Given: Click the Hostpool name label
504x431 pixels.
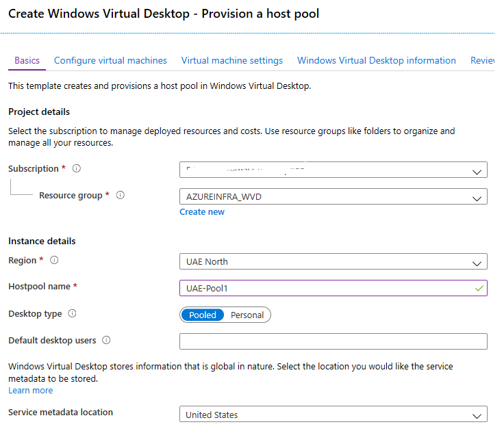Looking at the screenshot, I should tap(39, 286).
